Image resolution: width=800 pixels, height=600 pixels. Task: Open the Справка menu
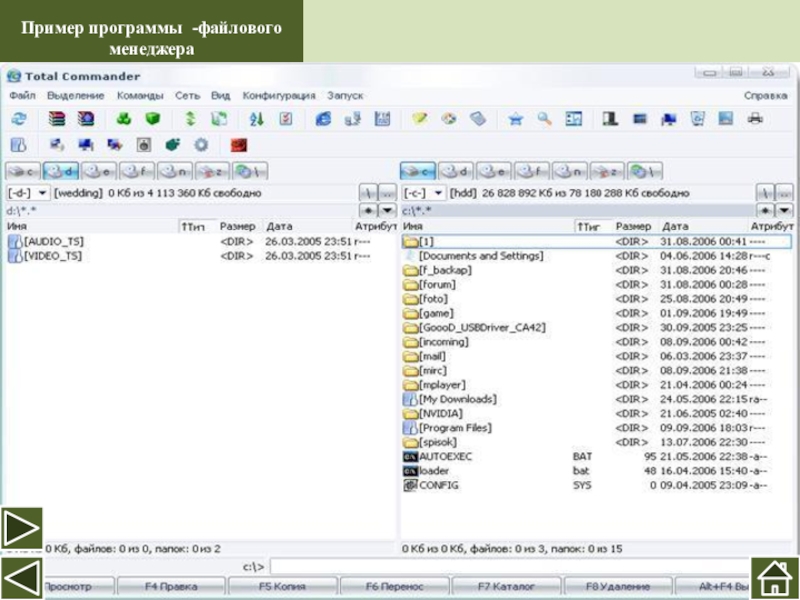pyautogui.click(x=765, y=95)
